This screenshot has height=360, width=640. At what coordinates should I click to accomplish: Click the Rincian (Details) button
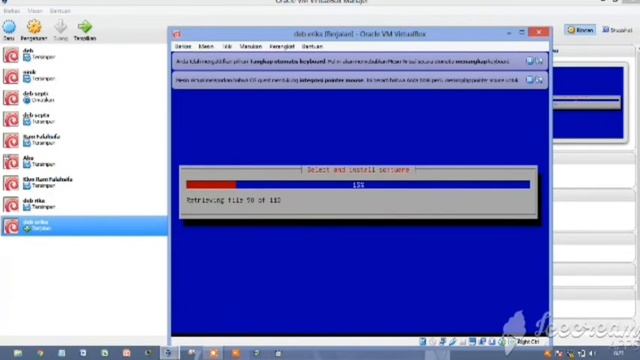[580, 30]
